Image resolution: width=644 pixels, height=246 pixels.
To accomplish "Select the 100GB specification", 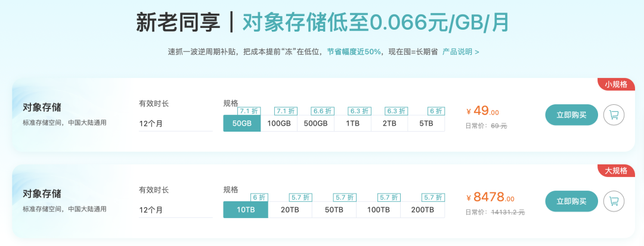I will coord(279,123).
